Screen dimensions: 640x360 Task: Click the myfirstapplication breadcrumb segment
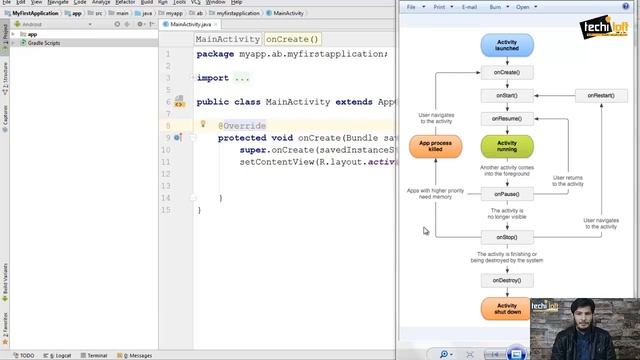point(234,13)
